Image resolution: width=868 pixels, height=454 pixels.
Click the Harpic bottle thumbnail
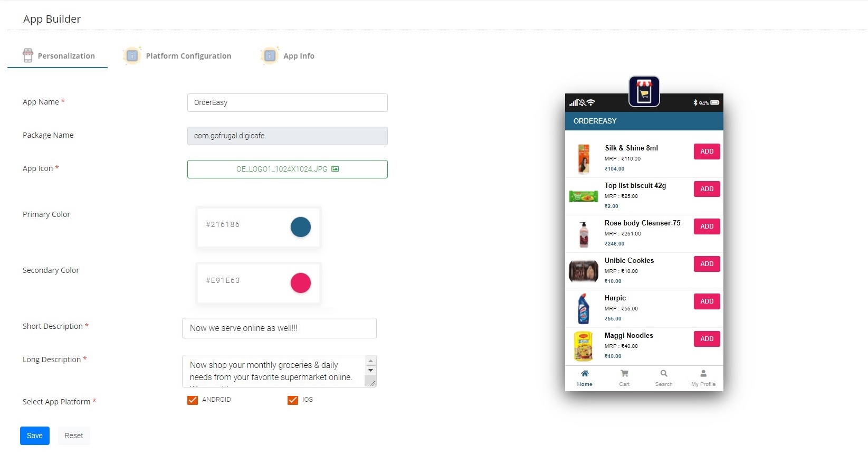(584, 309)
